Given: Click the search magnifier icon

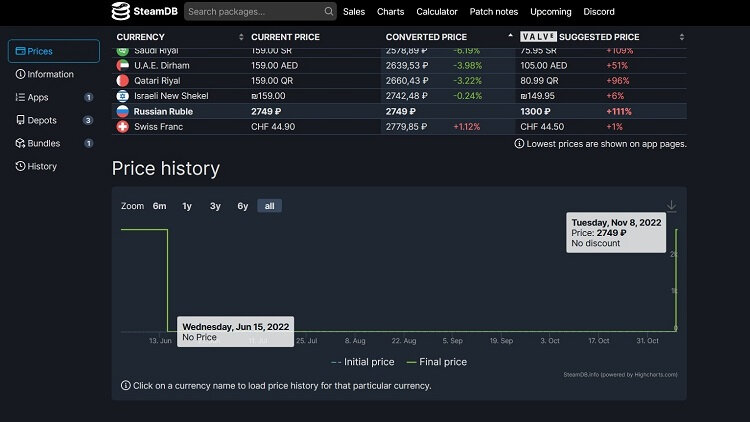Looking at the screenshot, I should point(329,11).
